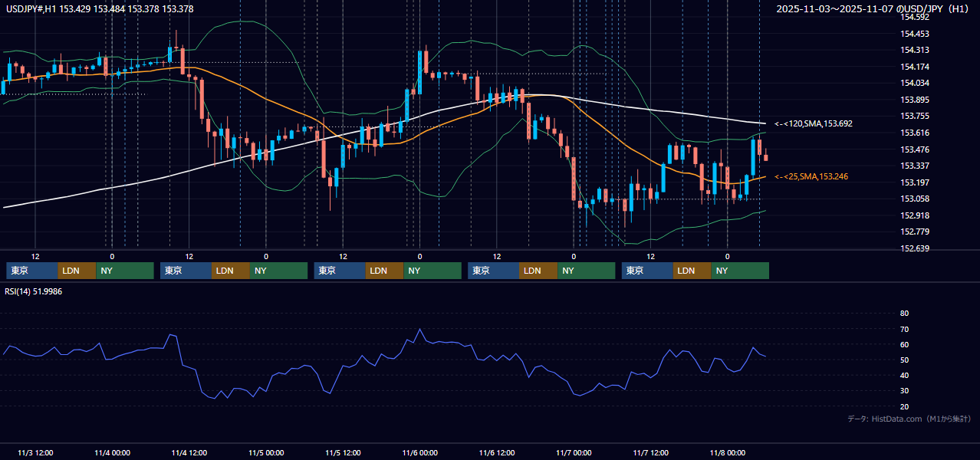Select the 11/7 00:00 time axis label

574,453
